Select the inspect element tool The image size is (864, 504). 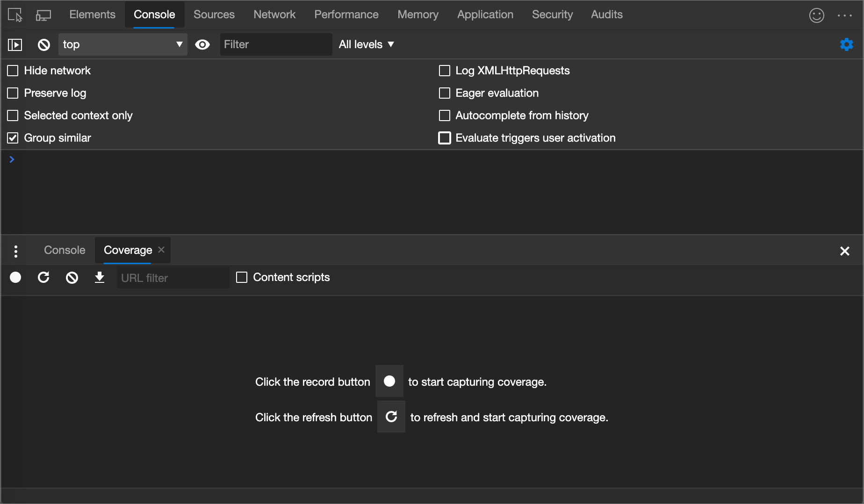coord(14,14)
